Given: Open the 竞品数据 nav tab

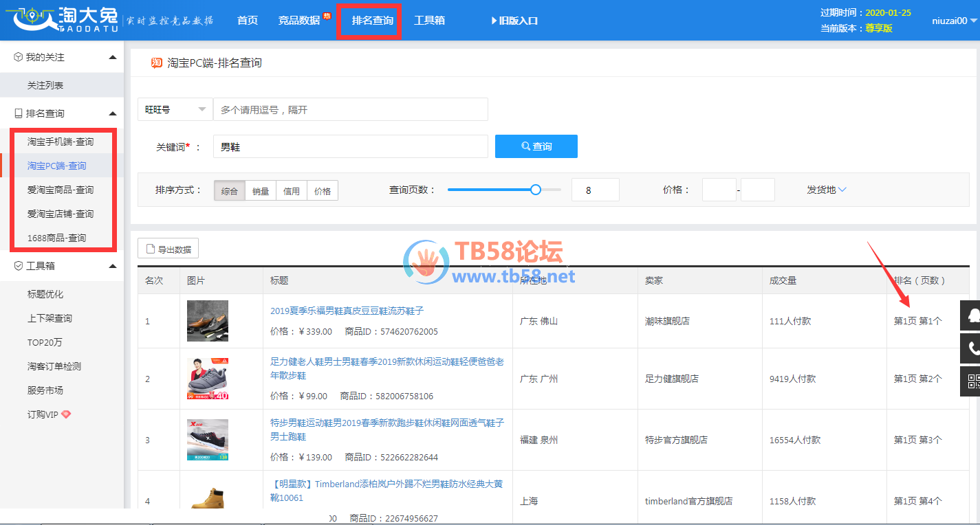Looking at the screenshot, I should (299, 21).
